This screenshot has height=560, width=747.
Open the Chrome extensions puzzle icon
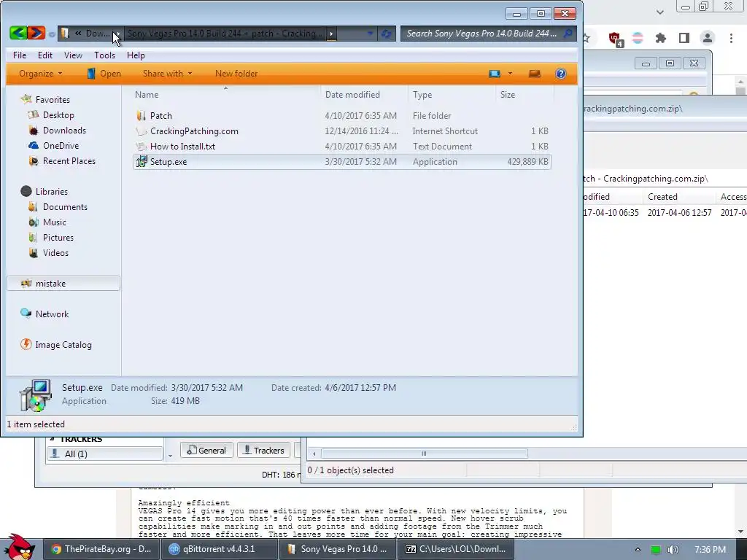point(660,38)
